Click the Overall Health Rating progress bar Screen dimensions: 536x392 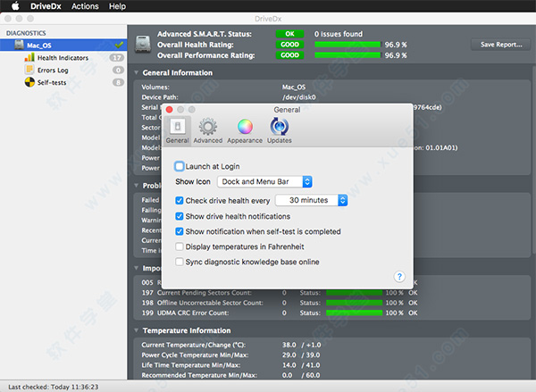click(x=348, y=45)
